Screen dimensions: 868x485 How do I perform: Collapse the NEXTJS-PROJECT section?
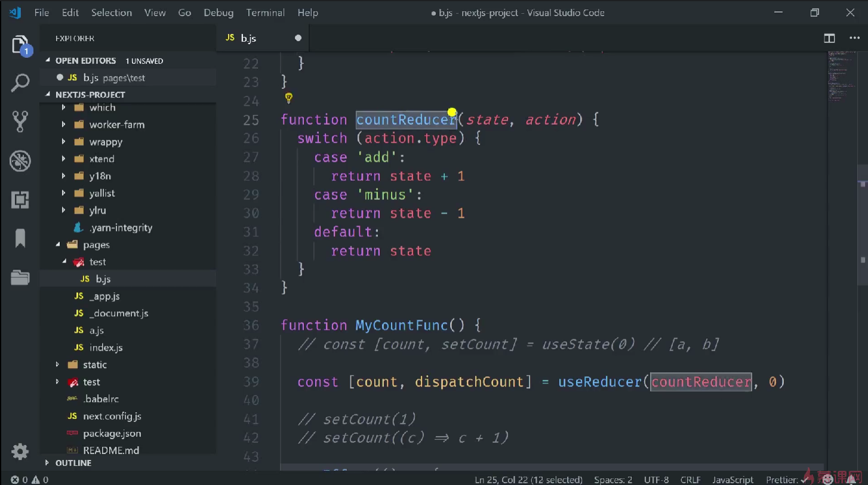(x=90, y=95)
